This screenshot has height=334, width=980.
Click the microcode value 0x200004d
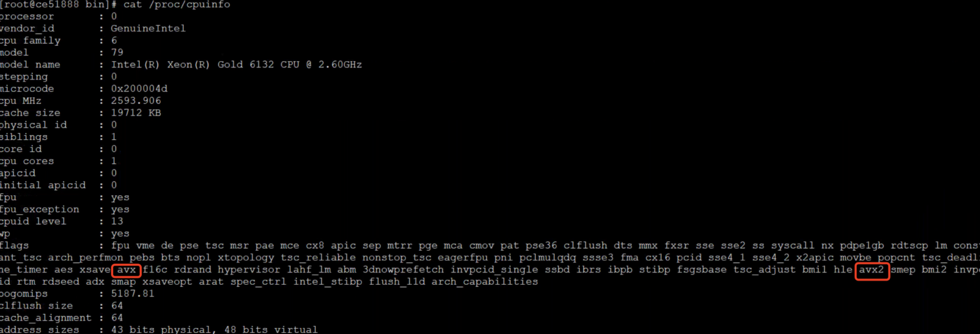(139, 89)
